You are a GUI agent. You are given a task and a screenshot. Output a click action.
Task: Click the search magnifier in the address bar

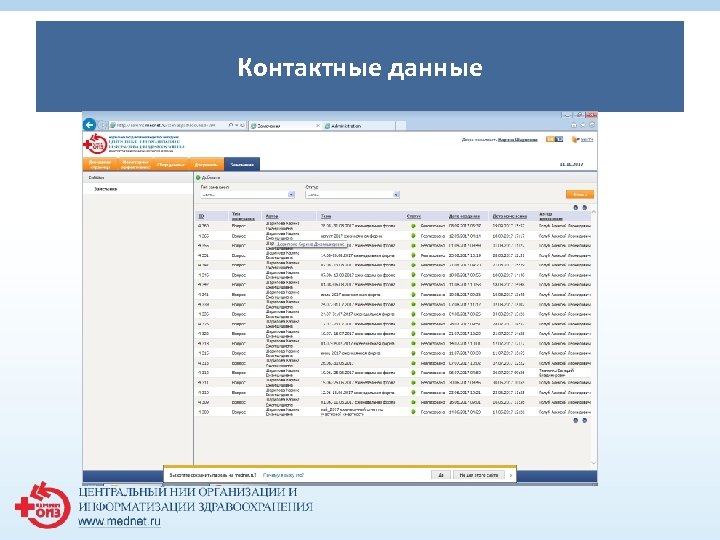231,125
